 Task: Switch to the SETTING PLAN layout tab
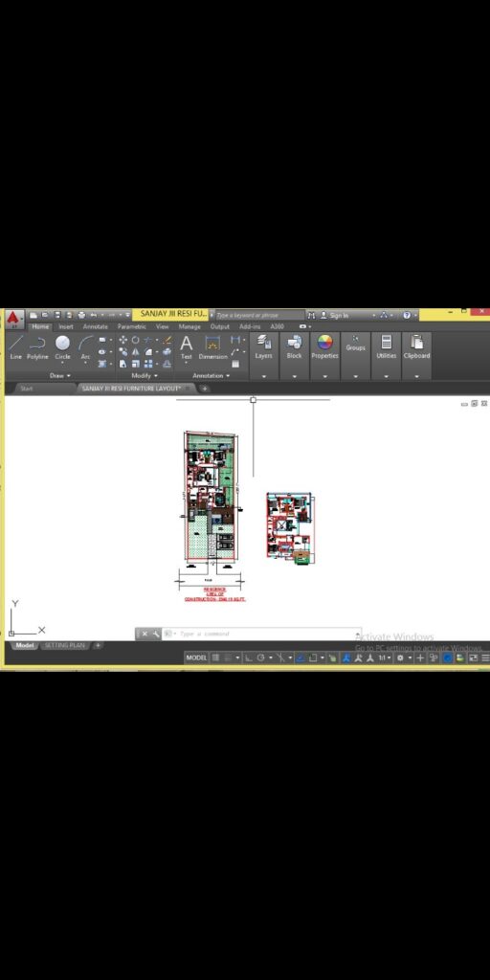65,645
